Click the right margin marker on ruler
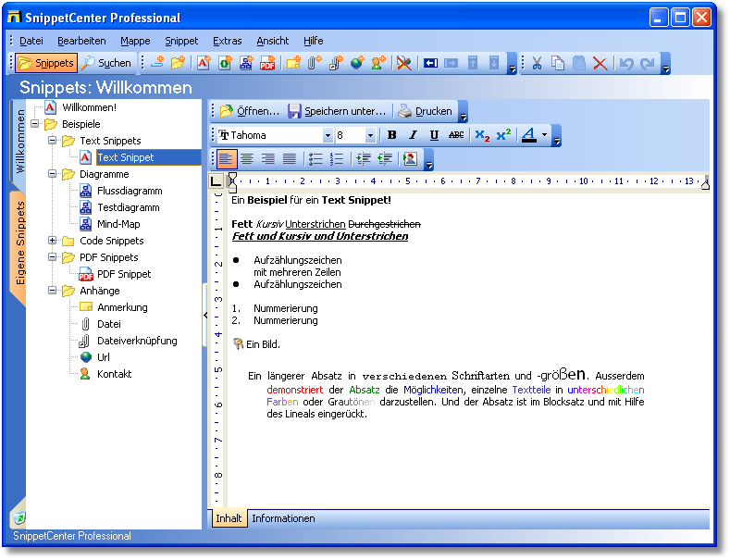Image resolution: width=730 pixels, height=560 pixels. click(705, 184)
